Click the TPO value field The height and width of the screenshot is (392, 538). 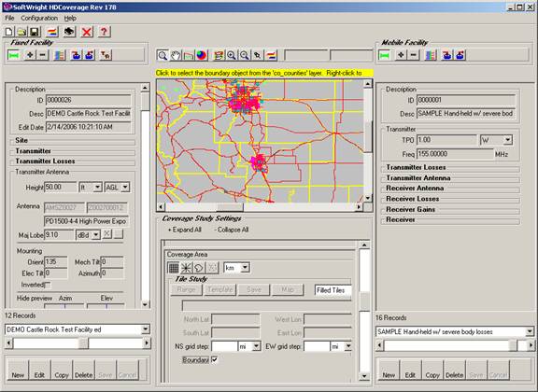(446, 140)
